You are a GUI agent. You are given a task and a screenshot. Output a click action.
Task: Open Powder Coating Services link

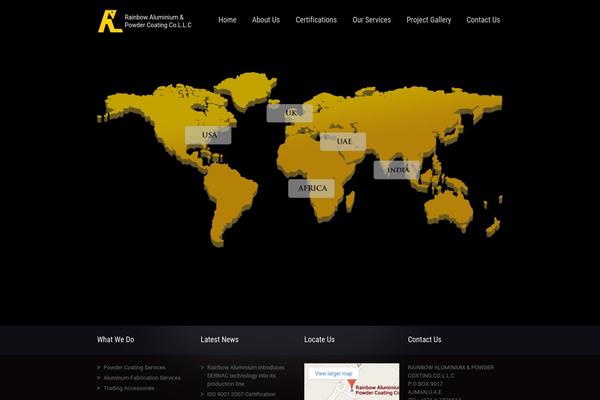click(x=134, y=367)
